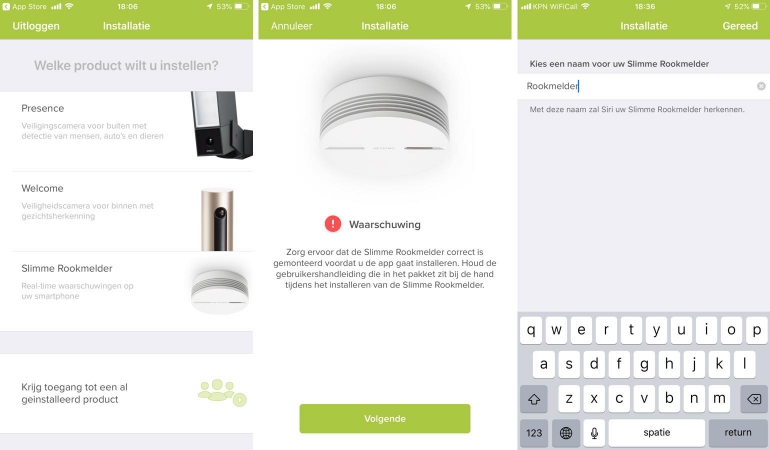
Task: Tap the backspace delete key
Action: coord(754,398)
